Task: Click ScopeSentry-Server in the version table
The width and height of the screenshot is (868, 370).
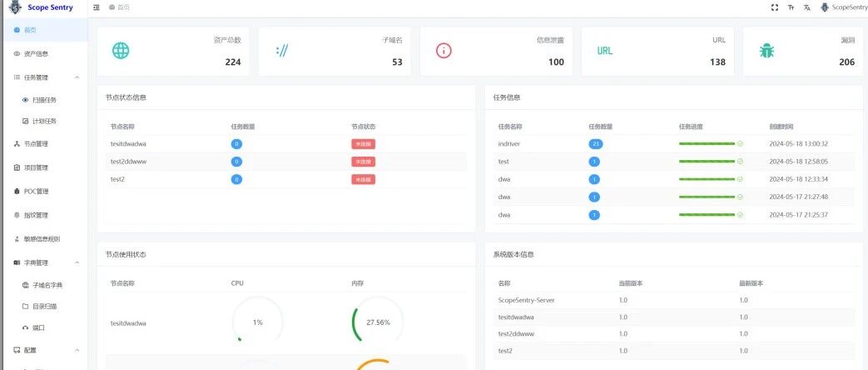Action: coord(527,300)
